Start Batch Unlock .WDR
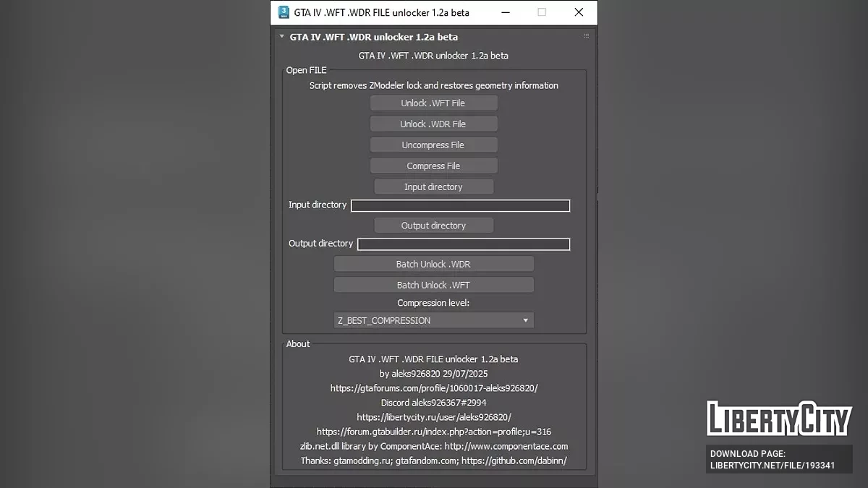868x488 pixels. pos(433,265)
